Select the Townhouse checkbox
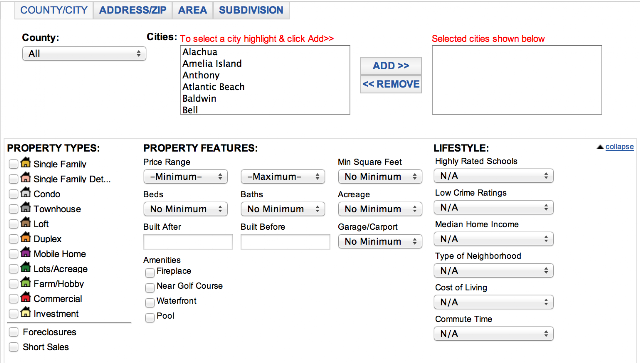 pos(13,209)
